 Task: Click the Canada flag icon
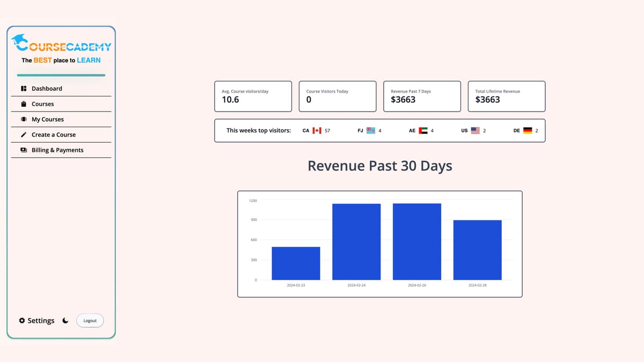[x=317, y=130]
